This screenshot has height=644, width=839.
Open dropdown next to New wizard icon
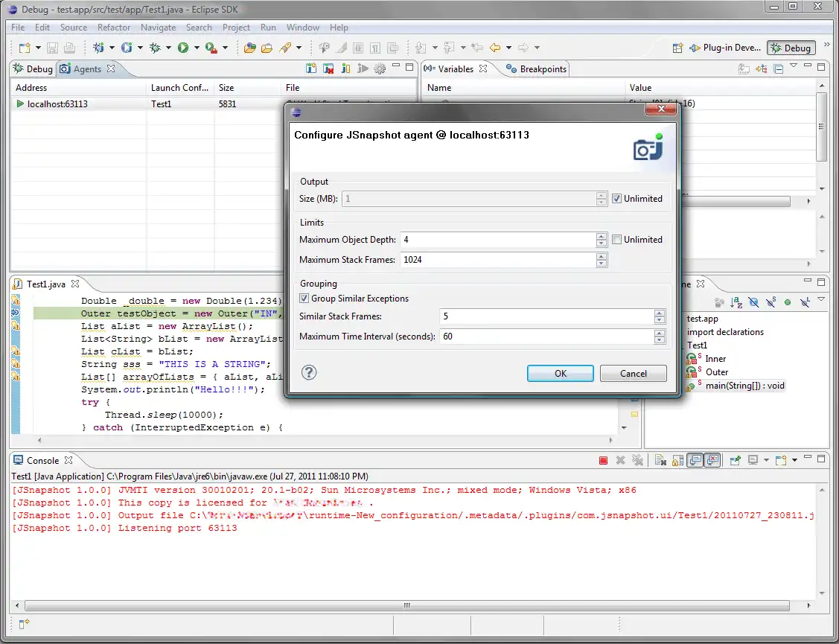click(x=38, y=48)
